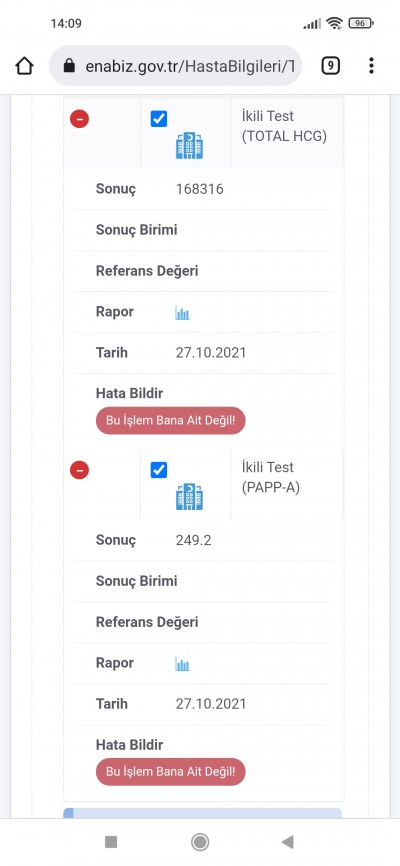
Task: Open the tab switcher showing 9 tabs
Action: [x=330, y=66]
